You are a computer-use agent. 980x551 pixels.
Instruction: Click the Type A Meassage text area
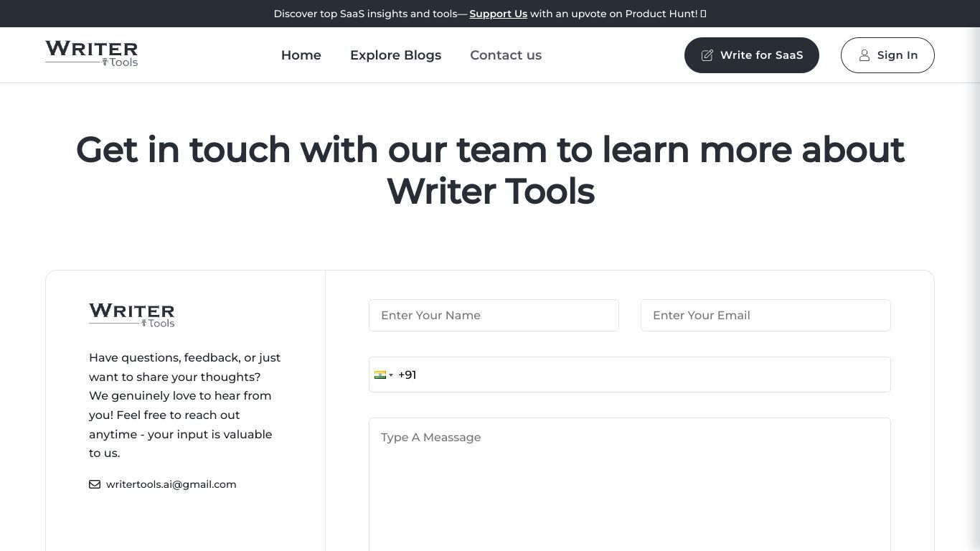click(630, 484)
